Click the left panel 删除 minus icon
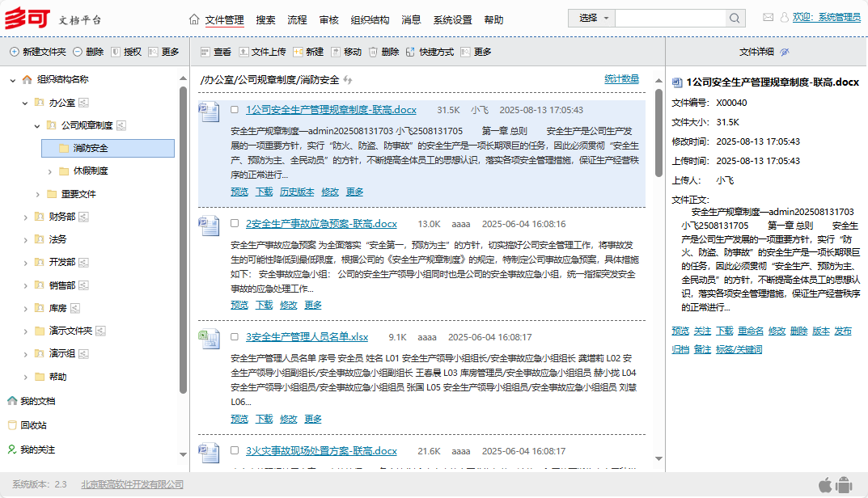Screen dimensions: 868x498 click(78, 52)
